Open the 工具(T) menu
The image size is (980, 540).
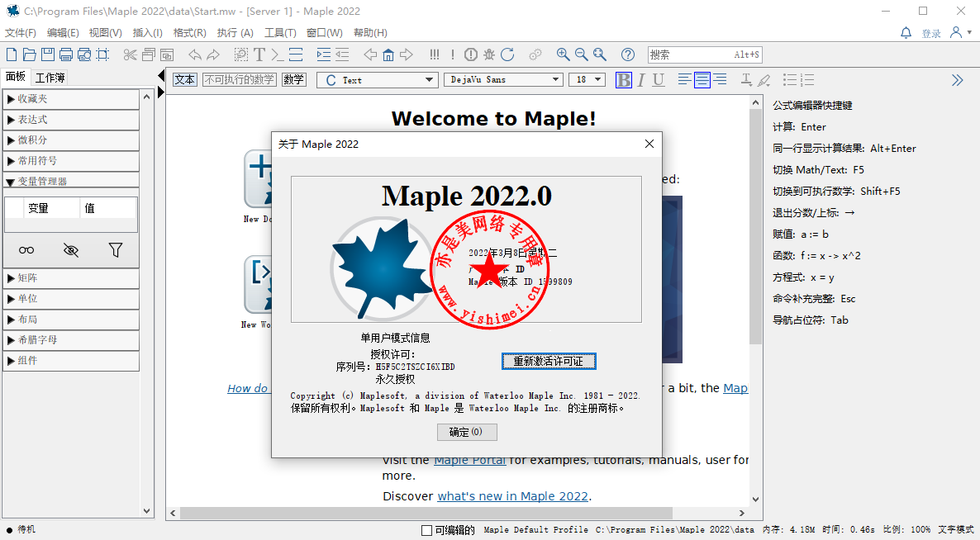[x=280, y=32]
